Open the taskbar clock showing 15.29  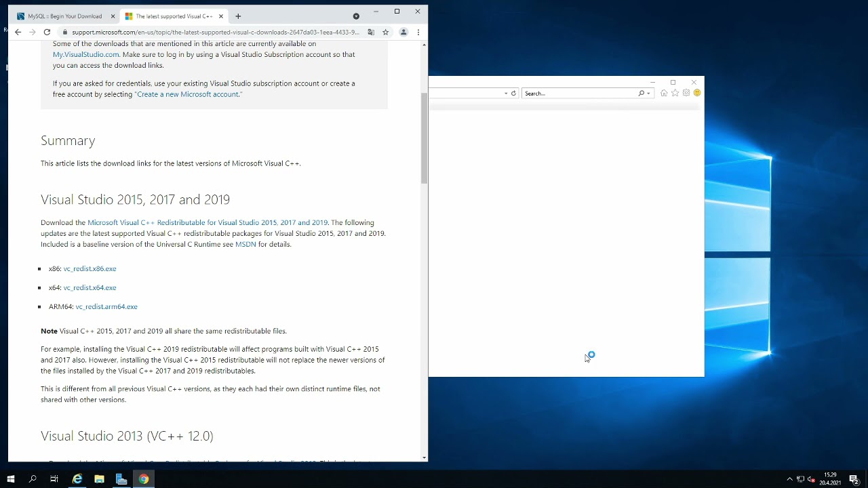tap(830, 479)
